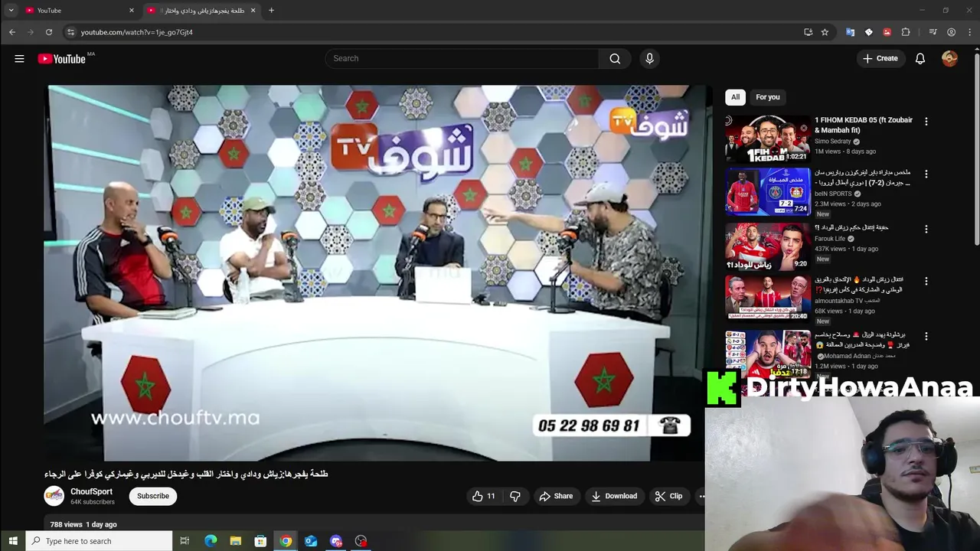The image size is (980, 551).
Task: Open File Explorer from the taskbar
Action: [236, 541]
